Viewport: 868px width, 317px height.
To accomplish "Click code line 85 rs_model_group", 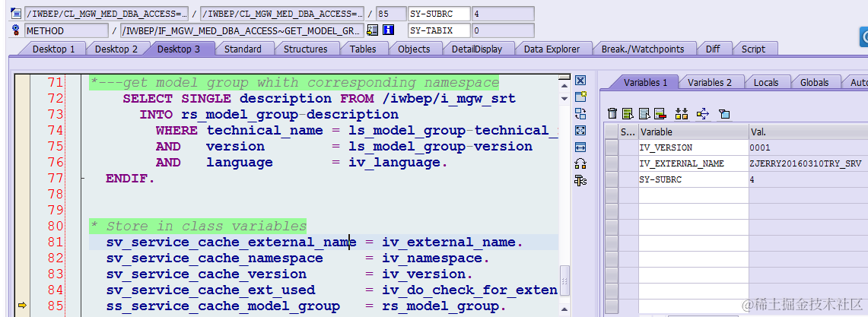I will 306,306.
